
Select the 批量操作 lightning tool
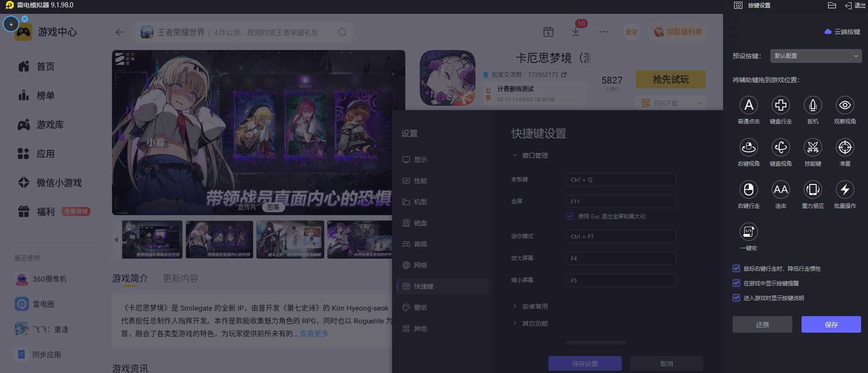[x=845, y=190]
